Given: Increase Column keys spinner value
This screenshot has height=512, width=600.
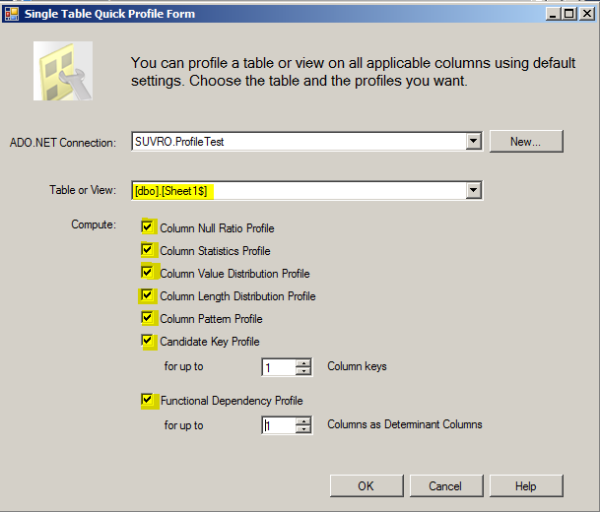Looking at the screenshot, I should click(303, 363).
